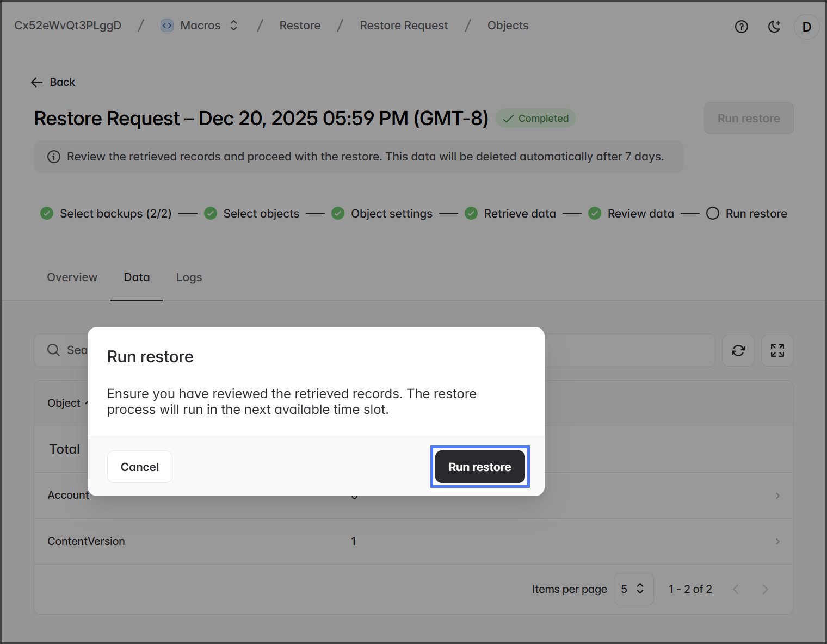Expand the Account row chevron

[777, 496]
